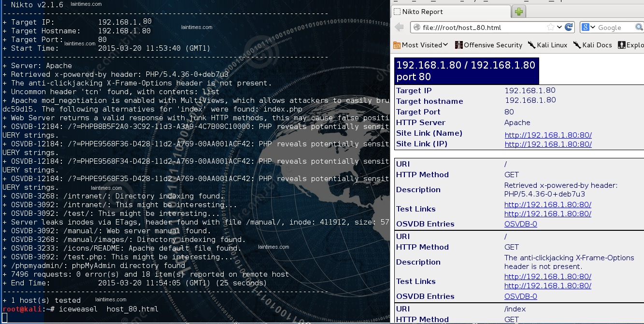Reload the Nikto report page
Image resolution: width=644 pixels, height=324 pixels.
[569, 28]
